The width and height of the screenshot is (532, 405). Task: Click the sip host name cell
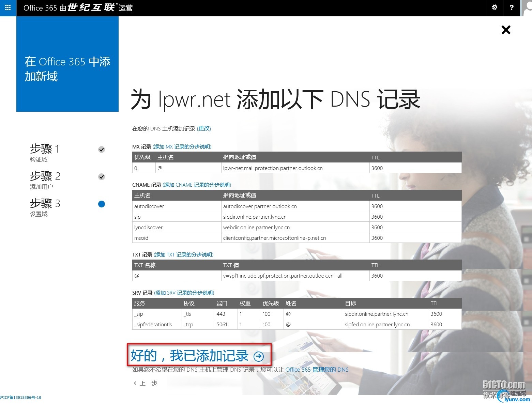tap(177, 217)
